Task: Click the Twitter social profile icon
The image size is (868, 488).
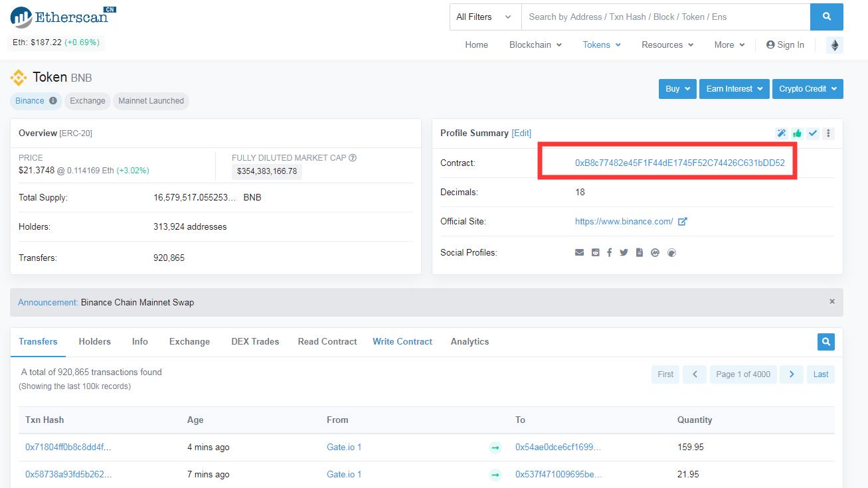Action: pyautogui.click(x=624, y=252)
